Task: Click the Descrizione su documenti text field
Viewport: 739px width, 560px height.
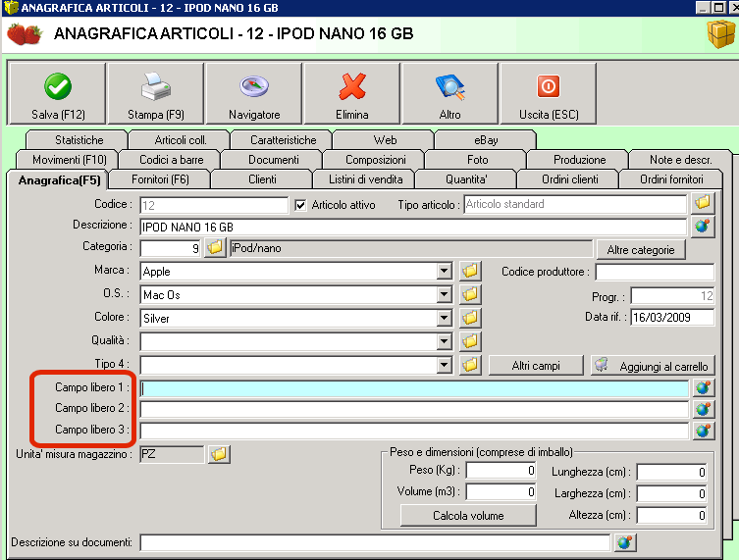Action: pos(375,542)
